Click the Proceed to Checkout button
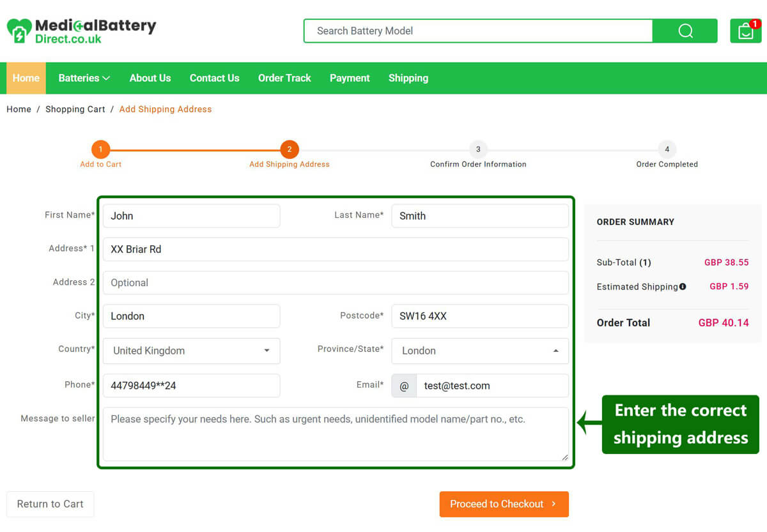 tap(504, 504)
